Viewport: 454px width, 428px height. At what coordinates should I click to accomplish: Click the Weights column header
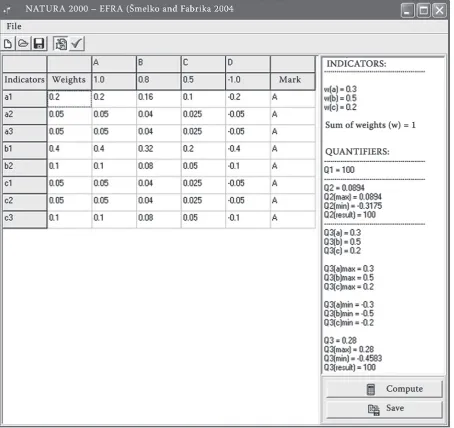click(69, 81)
